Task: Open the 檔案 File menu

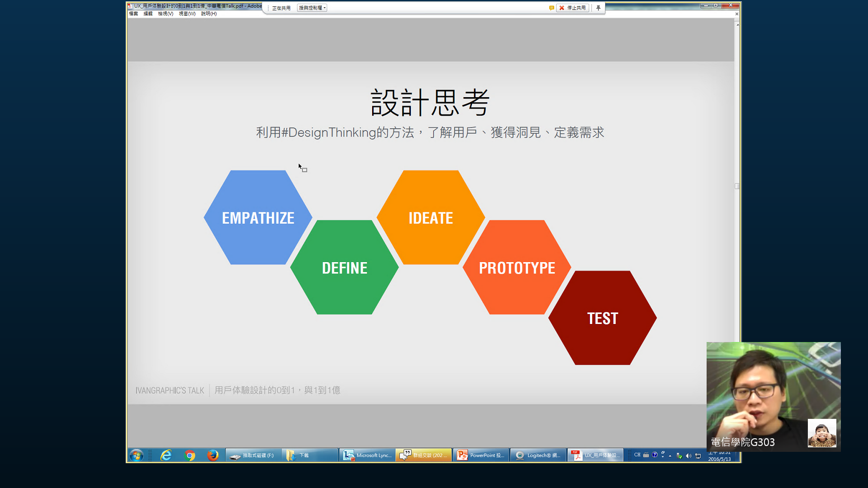Action: [x=133, y=14]
